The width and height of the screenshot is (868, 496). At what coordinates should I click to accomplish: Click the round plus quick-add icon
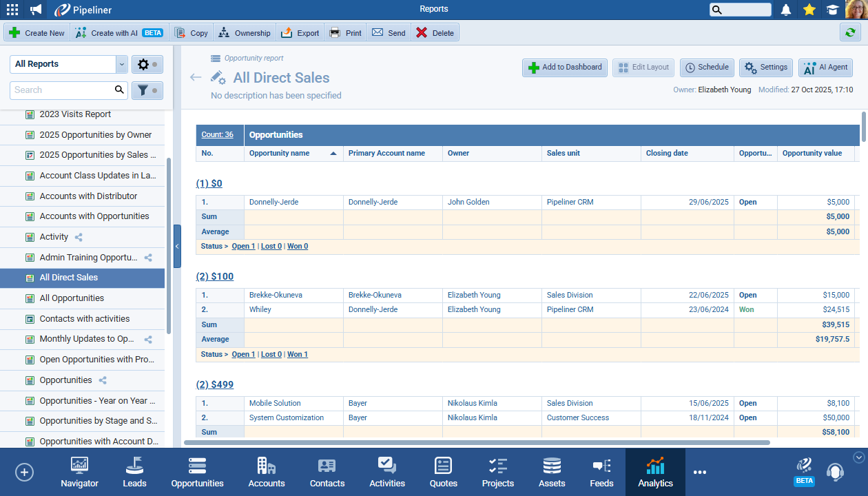pos(24,472)
